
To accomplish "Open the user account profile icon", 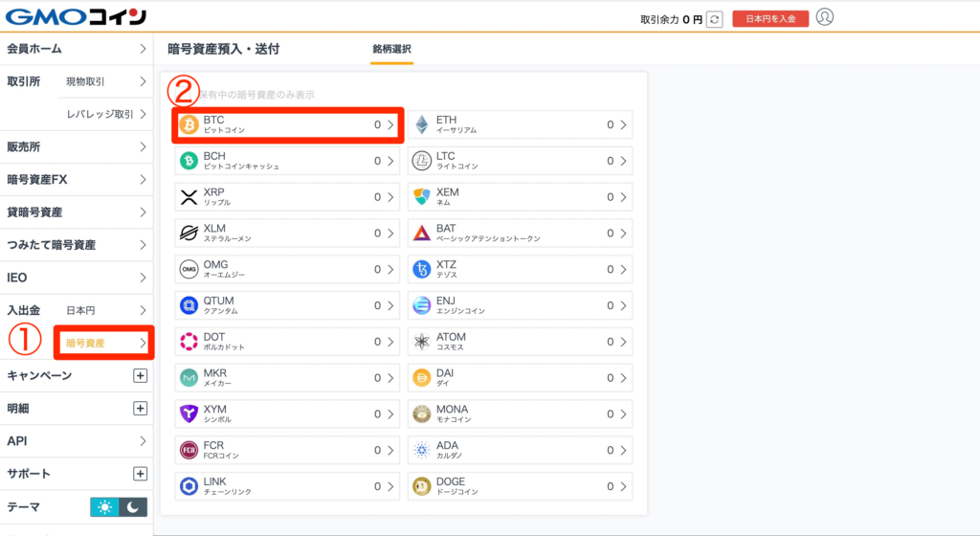I will (825, 17).
